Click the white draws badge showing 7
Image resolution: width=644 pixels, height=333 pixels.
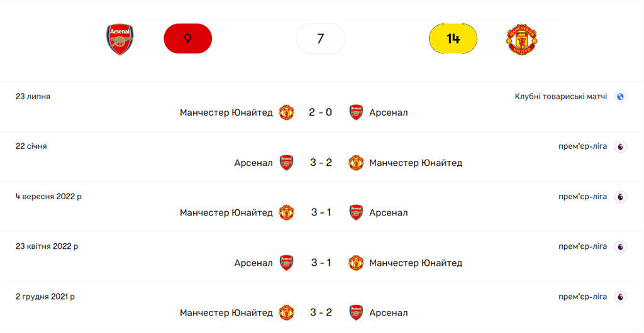[x=321, y=39]
